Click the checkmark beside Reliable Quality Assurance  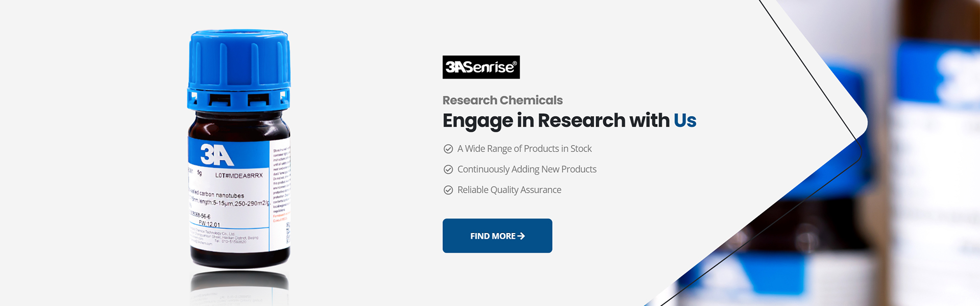[448, 190]
